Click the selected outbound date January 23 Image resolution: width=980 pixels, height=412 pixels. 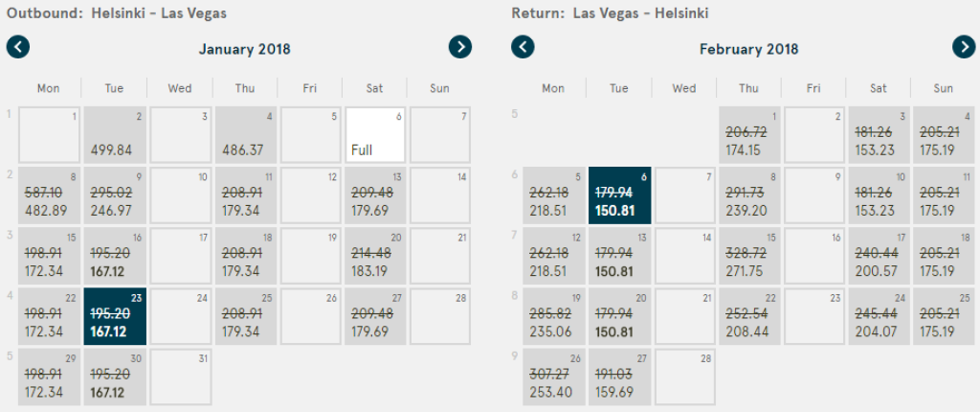coord(114,315)
